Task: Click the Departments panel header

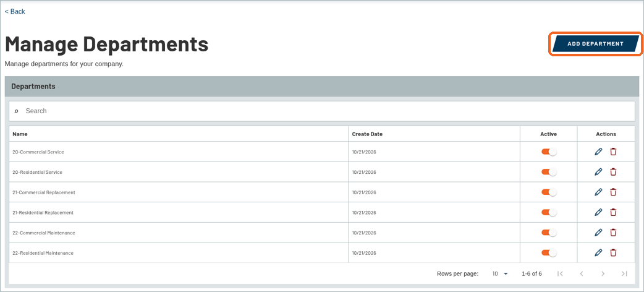Action: point(321,87)
